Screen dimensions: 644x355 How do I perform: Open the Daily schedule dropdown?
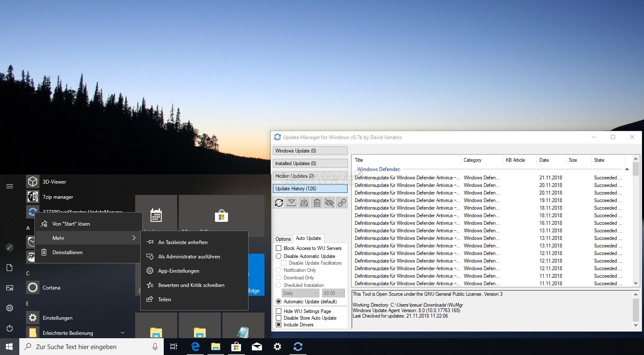click(300, 293)
